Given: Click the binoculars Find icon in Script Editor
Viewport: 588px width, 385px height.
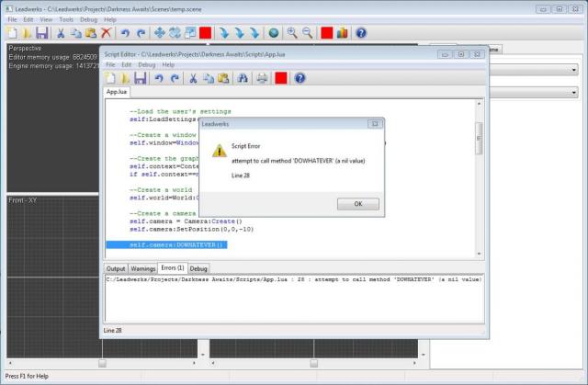Looking at the screenshot, I should pyautogui.click(x=242, y=78).
